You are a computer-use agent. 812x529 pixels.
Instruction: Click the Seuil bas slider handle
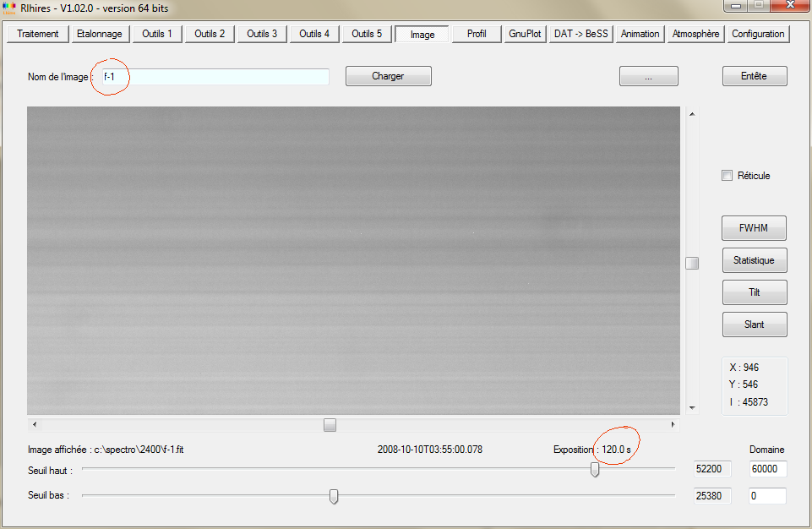(x=334, y=496)
